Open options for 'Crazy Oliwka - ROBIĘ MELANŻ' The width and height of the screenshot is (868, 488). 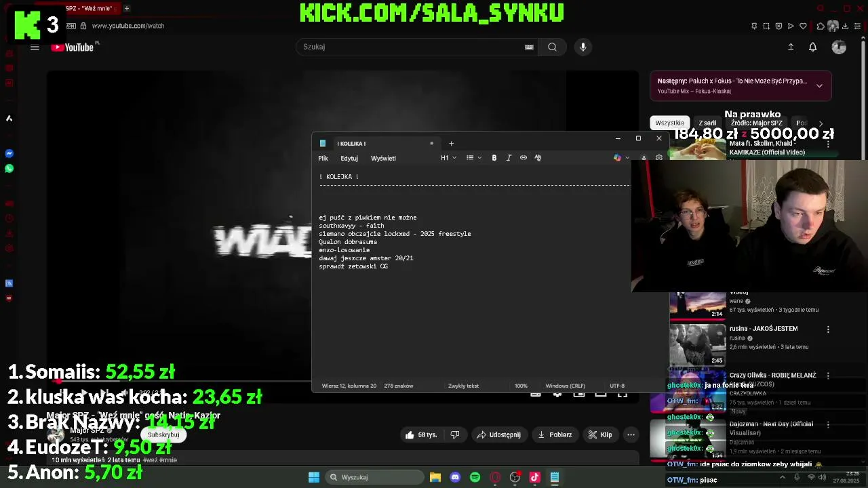(x=828, y=376)
